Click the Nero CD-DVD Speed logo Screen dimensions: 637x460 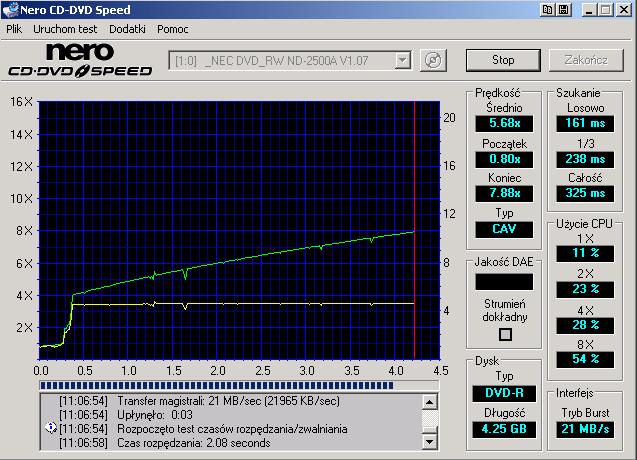point(80,61)
